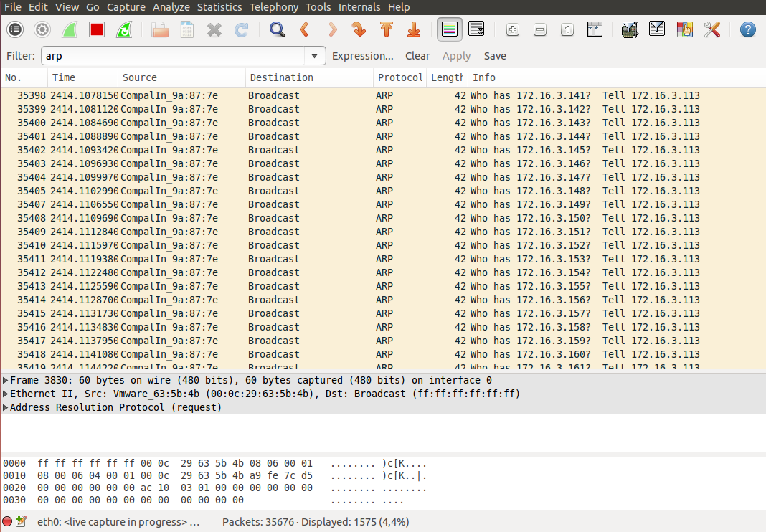Go to the first packet arrow
This screenshot has width=766, height=532.
(387, 29)
